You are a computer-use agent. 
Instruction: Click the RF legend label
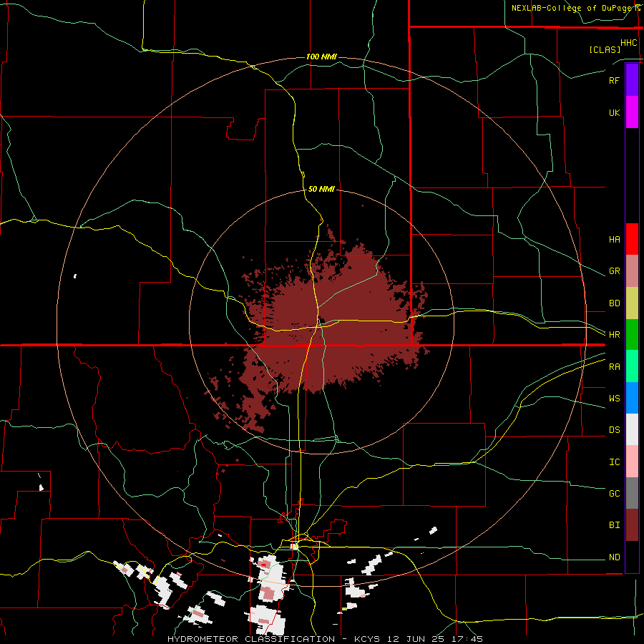click(x=614, y=80)
